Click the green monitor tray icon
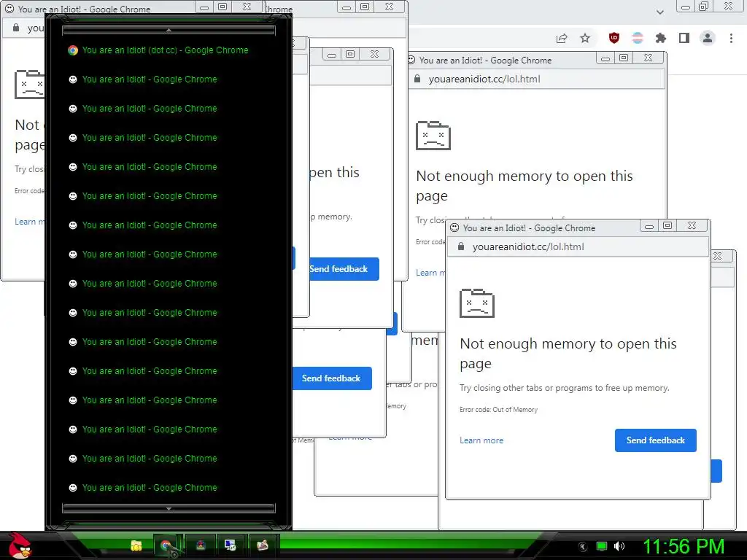Image resolution: width=747 pixels, height=560 pixels. [602, 546]
